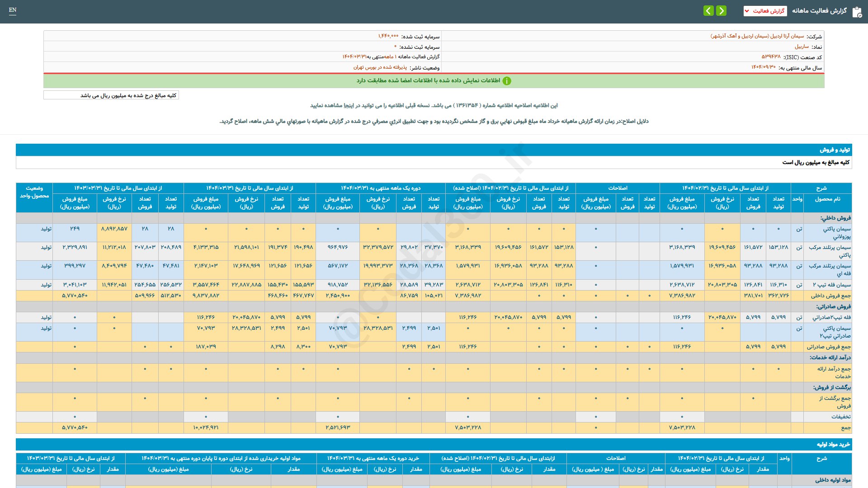The image size is (868, 488).
Task: Click the ISIC code value ۵۳۹۴۳۸
Action: click(771, 57)
